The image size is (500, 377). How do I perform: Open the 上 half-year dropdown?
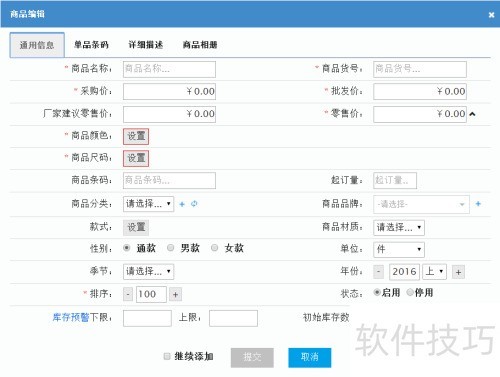(434, 271)
